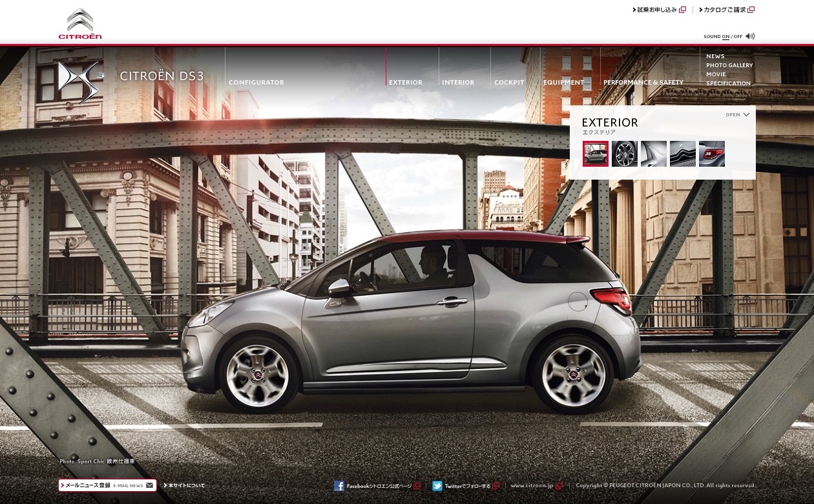The height and width of the screenshot is (504, 814).
Task: Open the MOVIE link
Action: (x=716, y=74)
